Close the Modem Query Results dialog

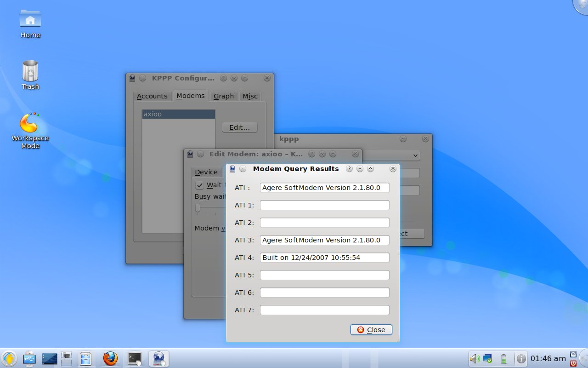[371, 330]
